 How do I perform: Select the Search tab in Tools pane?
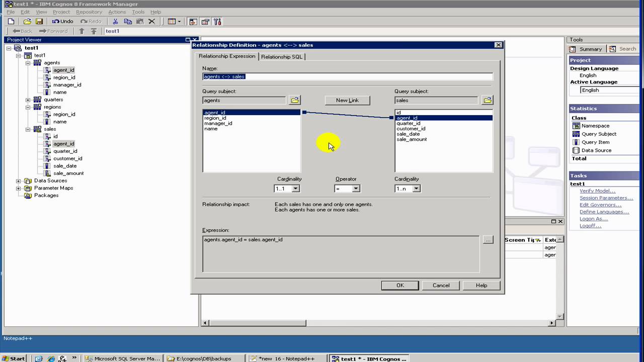pos(623,49)
